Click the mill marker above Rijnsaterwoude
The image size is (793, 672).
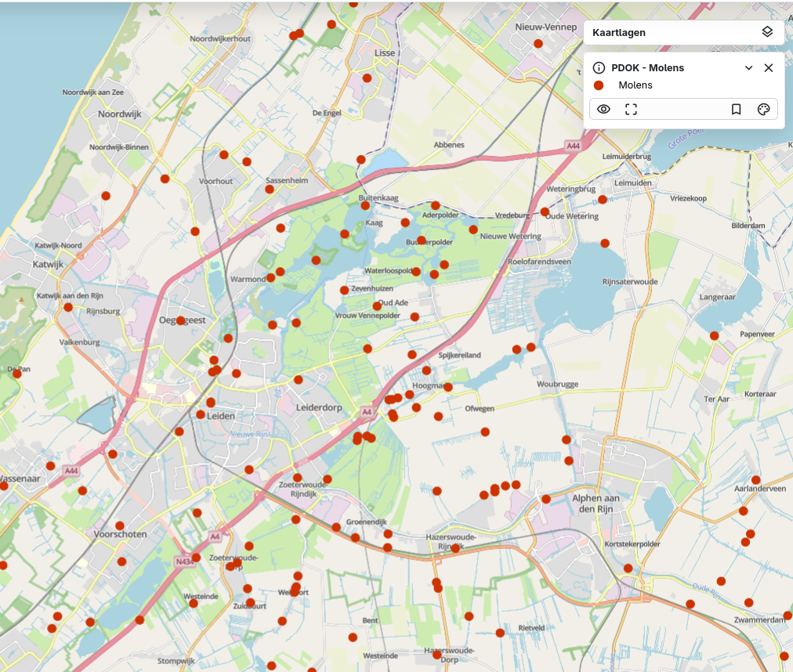(605, 244)
